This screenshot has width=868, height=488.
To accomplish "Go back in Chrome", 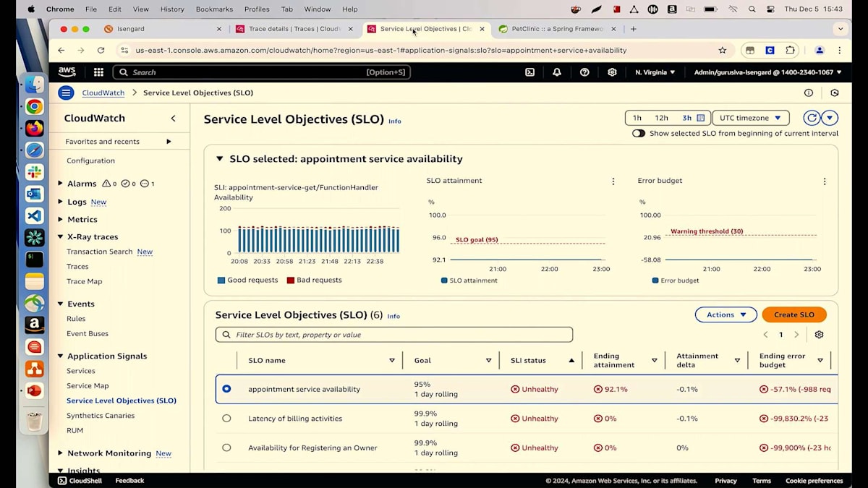I will (x=61, y=51).
